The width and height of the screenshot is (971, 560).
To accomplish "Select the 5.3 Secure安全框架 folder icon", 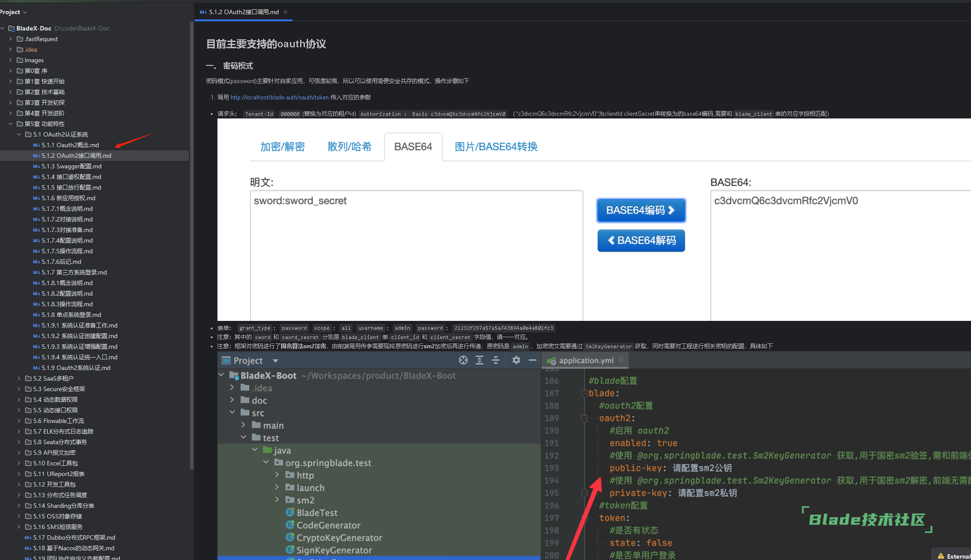I will tap(28, 389).
